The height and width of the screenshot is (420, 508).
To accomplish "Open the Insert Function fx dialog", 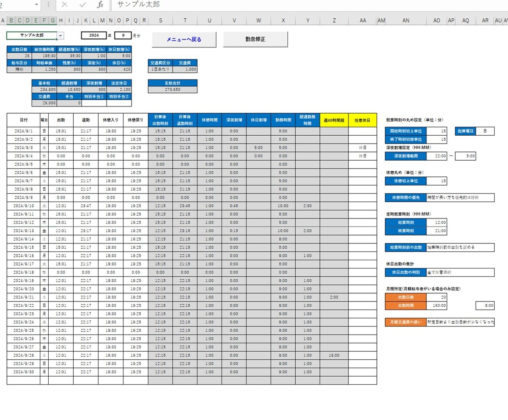I will pyautogui.click(x=100, y=5).
